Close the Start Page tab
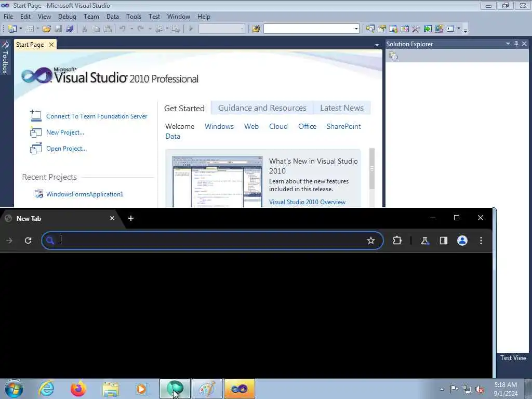Screen dimensions: 532x399 pyautogui.click(x=51, y=45)
